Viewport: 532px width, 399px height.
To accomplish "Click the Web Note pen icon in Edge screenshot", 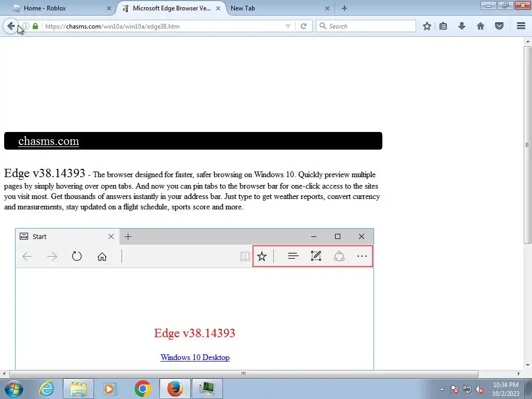I will [x=316, y=256].
